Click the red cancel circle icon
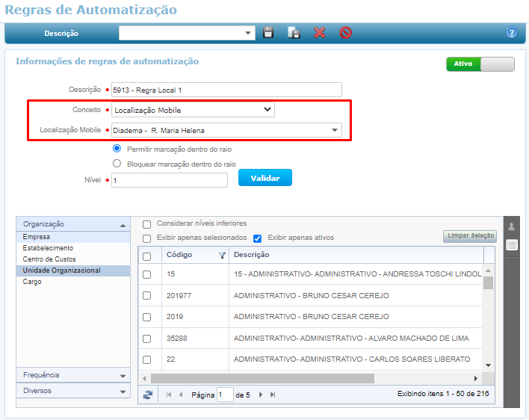The height and width of the screenshot is (420, 529). pyautogui.click(x=345, y=33)
